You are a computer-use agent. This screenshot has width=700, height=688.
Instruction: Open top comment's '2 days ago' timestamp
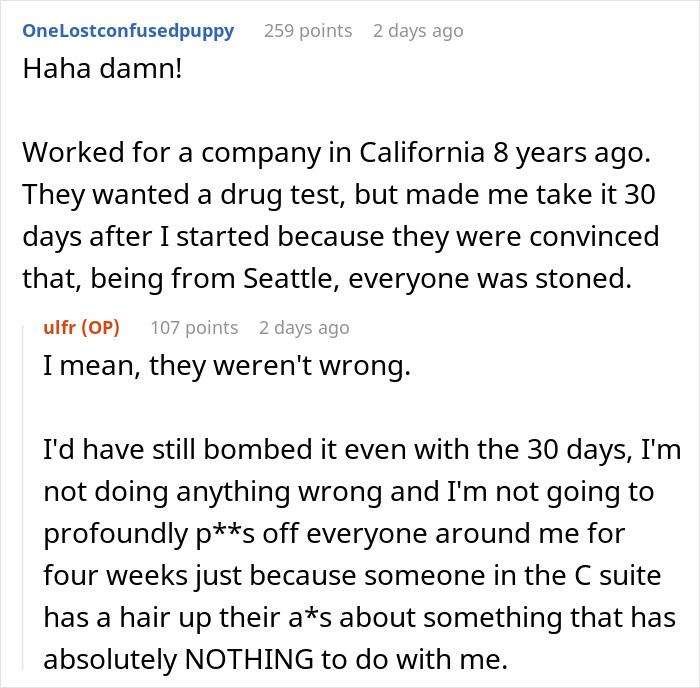coord(418,31)
